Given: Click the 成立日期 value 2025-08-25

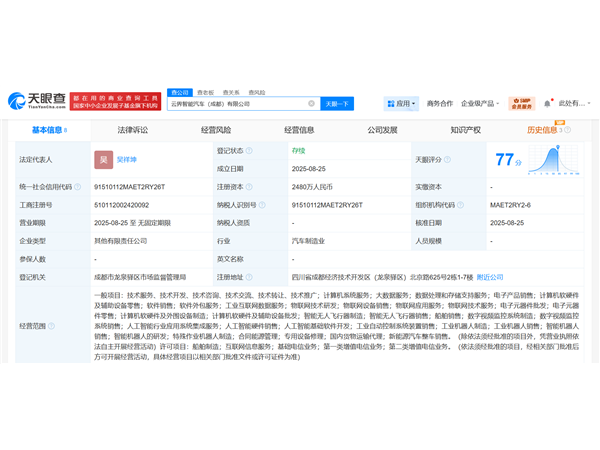Looking at the screenshot, I should tap(309, 169).
